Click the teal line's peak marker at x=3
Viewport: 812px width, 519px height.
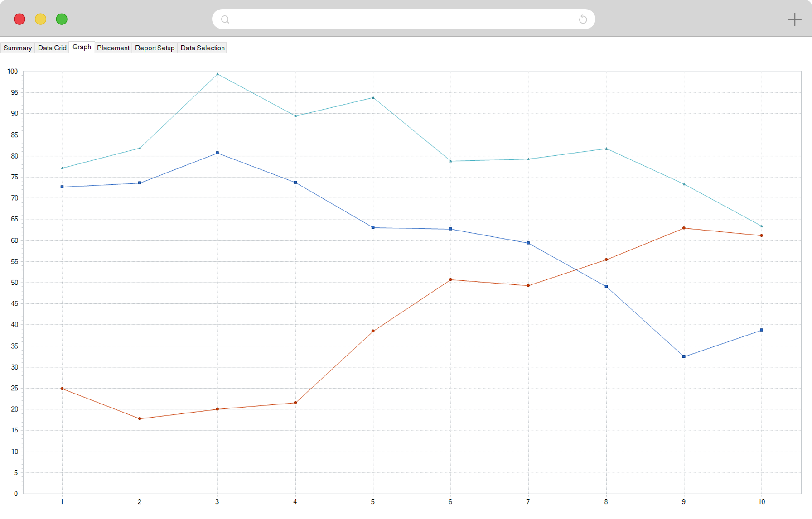point(217,74)
